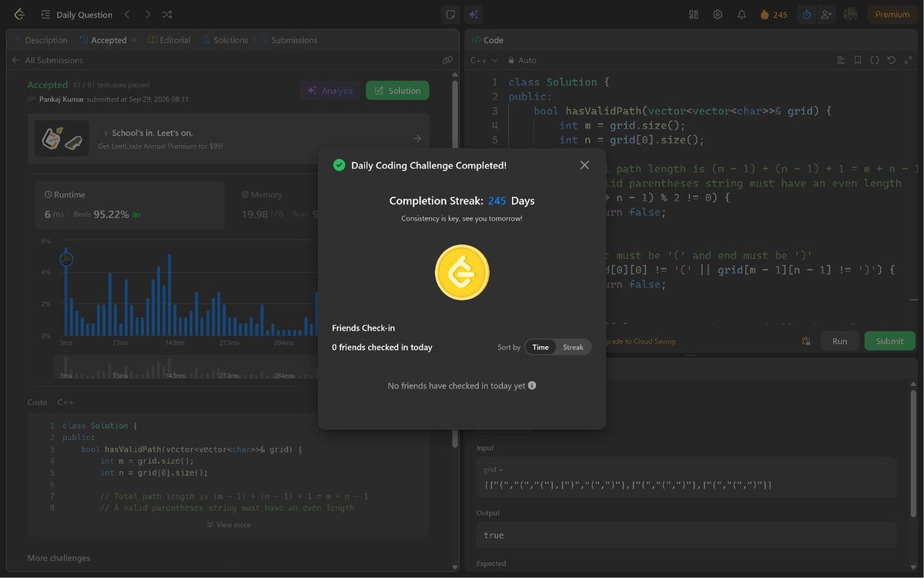Viewport: 924px width, 578px height.
Task: Click the grid input field
Action: click(x=686, y=477)
